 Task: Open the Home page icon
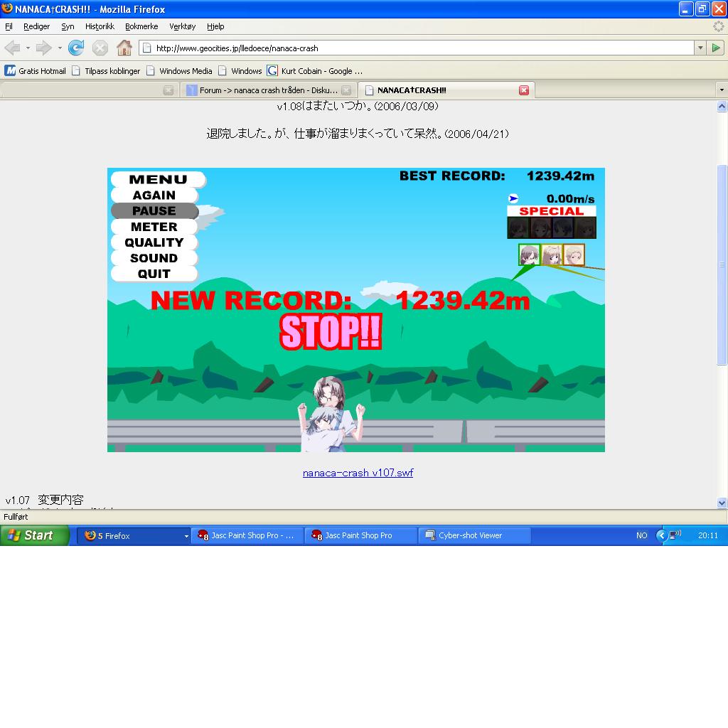coord(124,48)
